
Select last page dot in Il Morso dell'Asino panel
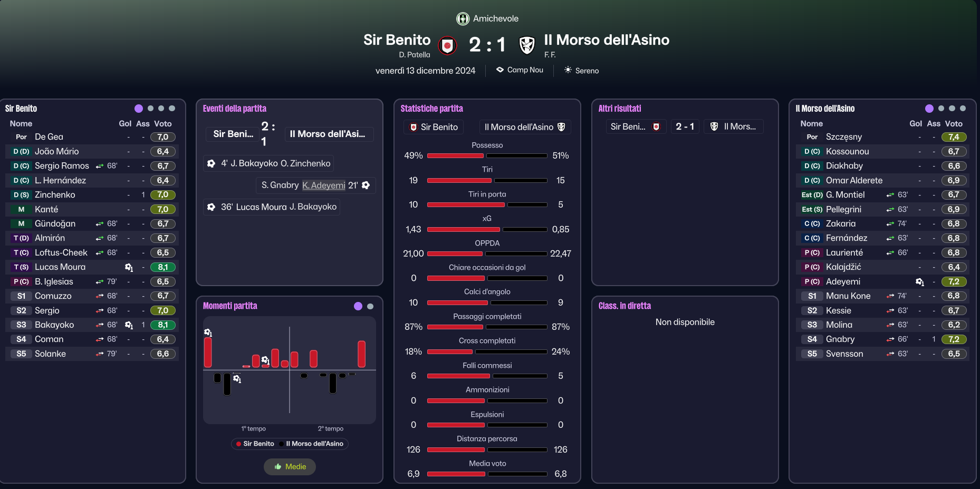click(x=963, y=109)
